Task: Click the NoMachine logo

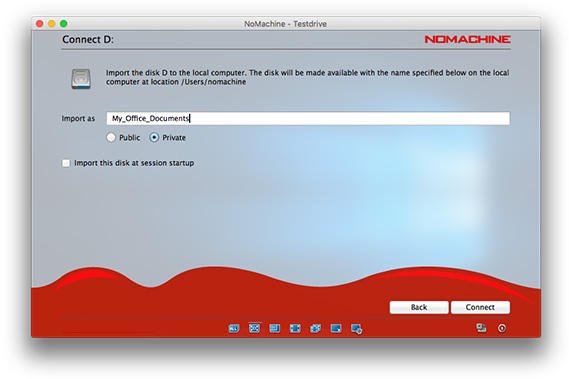Action: point(467,39)
